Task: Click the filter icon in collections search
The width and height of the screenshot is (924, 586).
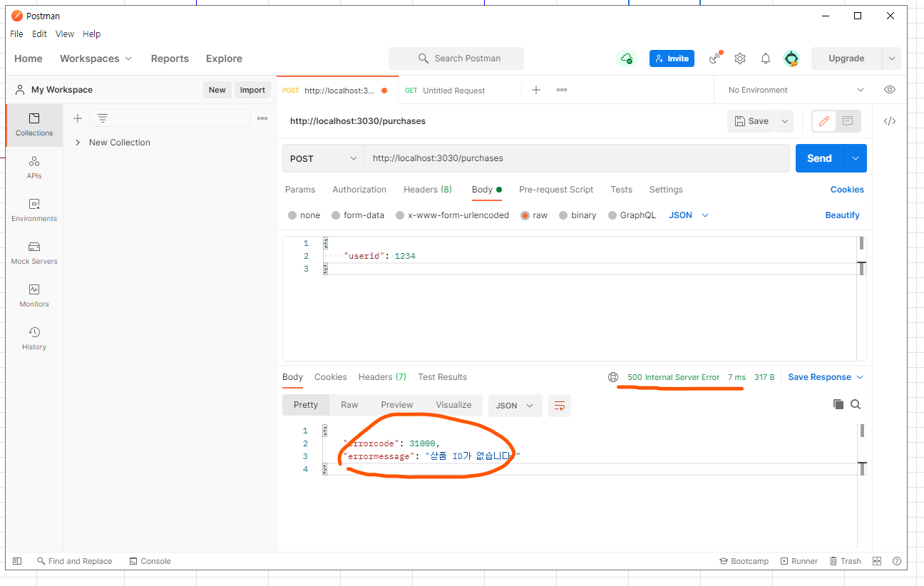Action: (103, 118)
